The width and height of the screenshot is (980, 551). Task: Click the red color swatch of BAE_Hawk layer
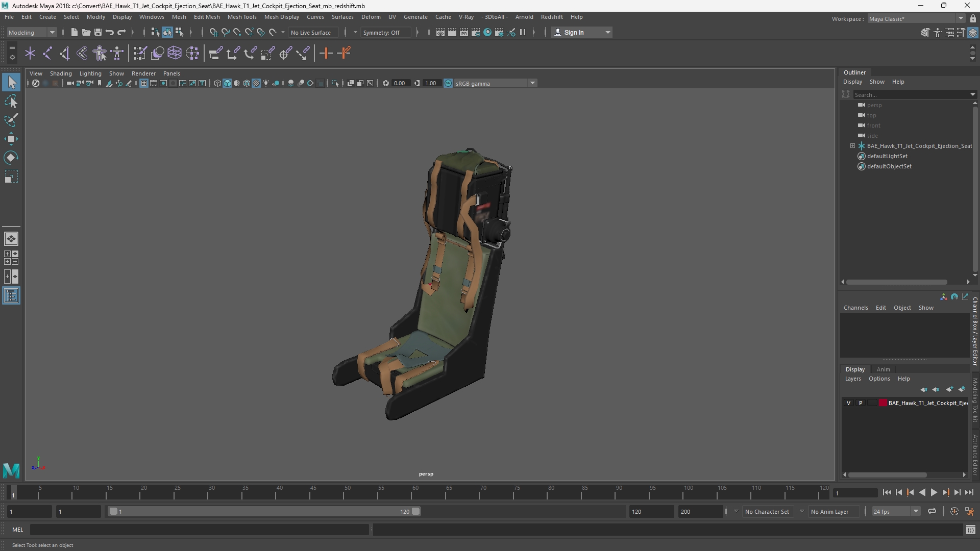[x=883, y=403]
